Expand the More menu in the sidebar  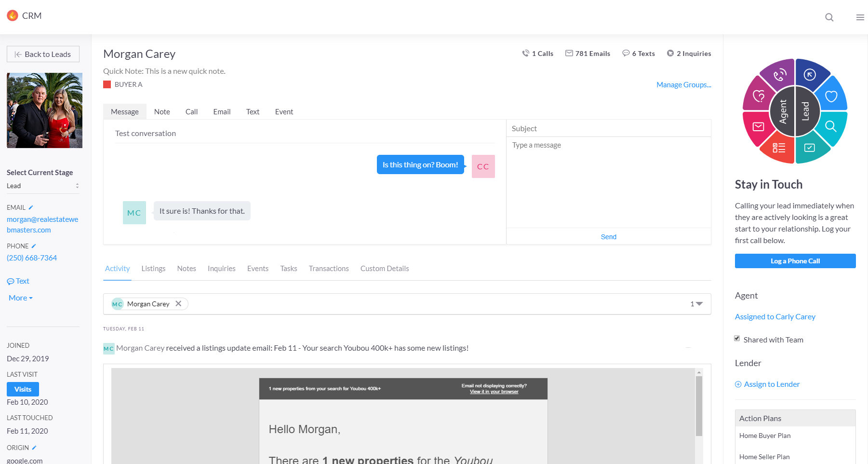click(21, 298)
